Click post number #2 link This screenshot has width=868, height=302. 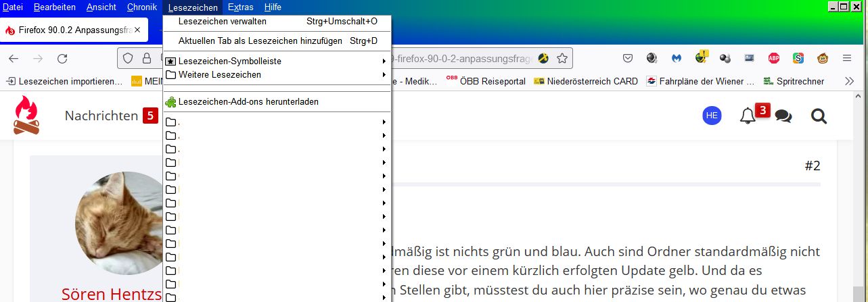(x=813, y=166)
